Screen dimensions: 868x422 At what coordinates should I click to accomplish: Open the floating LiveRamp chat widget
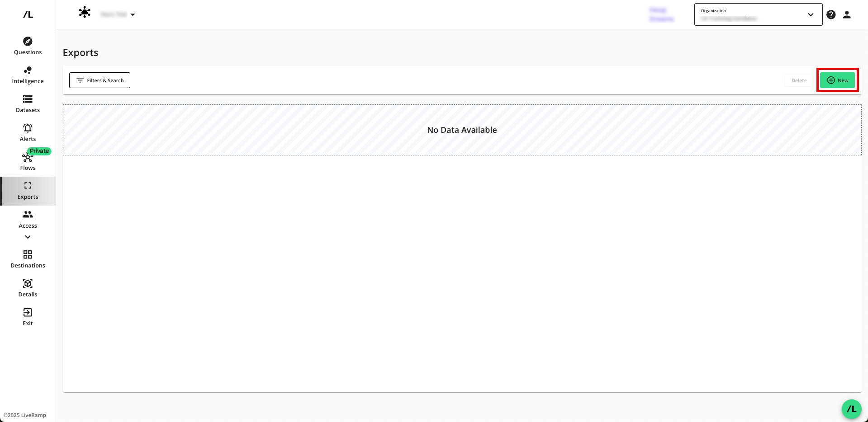851,409
